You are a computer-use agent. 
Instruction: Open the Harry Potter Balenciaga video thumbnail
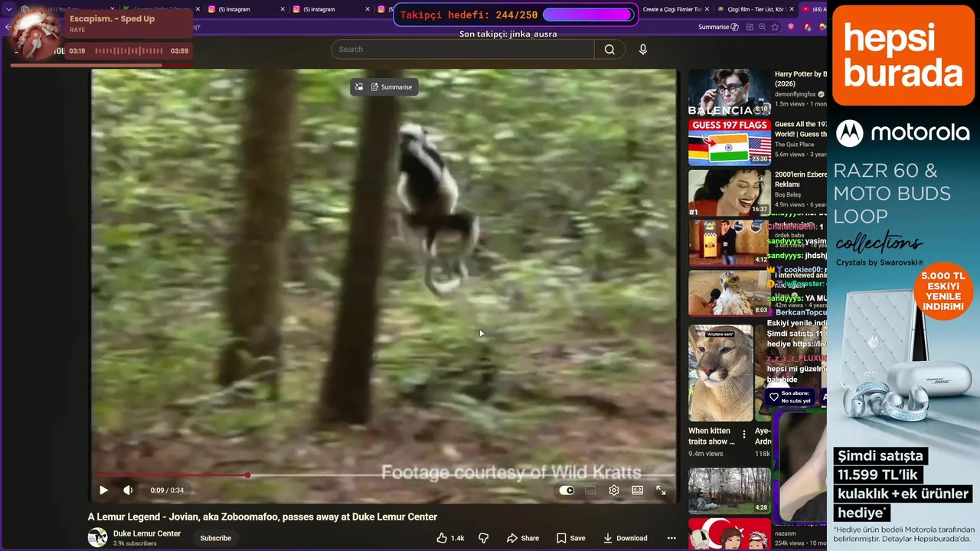(729, 92)
